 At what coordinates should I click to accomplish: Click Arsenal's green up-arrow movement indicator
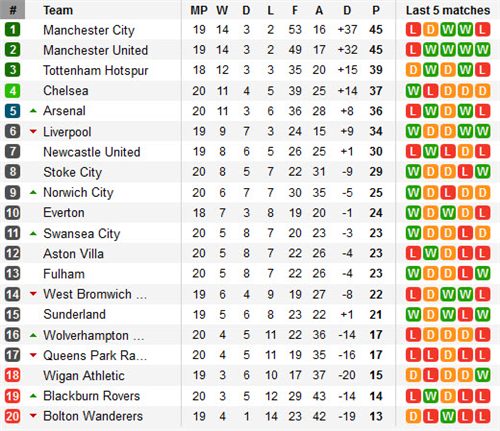coord(33,111)
